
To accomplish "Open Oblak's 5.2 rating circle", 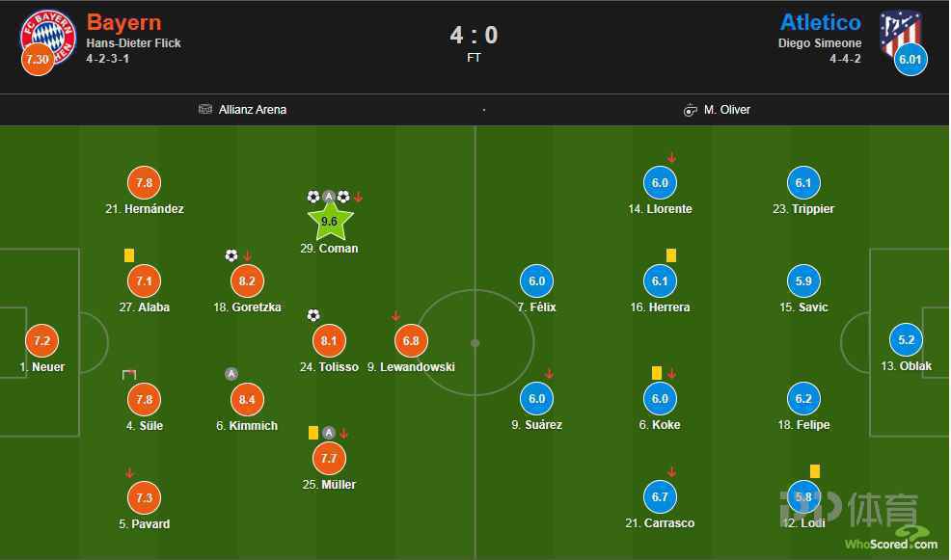I will [x=906, y=340].
